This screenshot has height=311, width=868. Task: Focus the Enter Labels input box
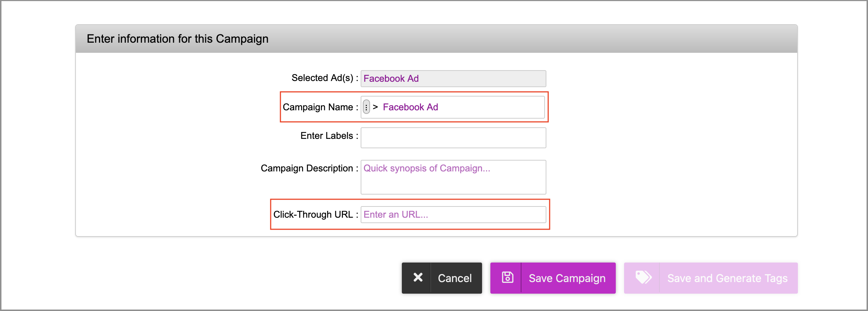tap(453, 138)
